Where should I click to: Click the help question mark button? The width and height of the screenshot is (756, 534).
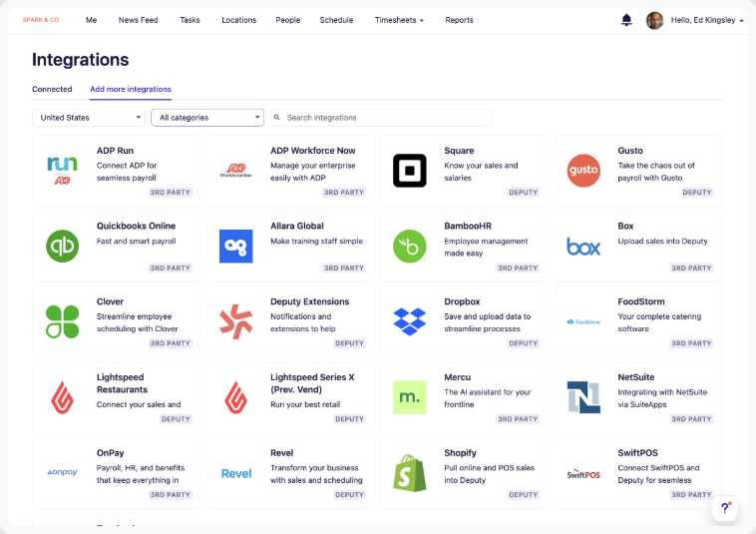click(725, 508)
